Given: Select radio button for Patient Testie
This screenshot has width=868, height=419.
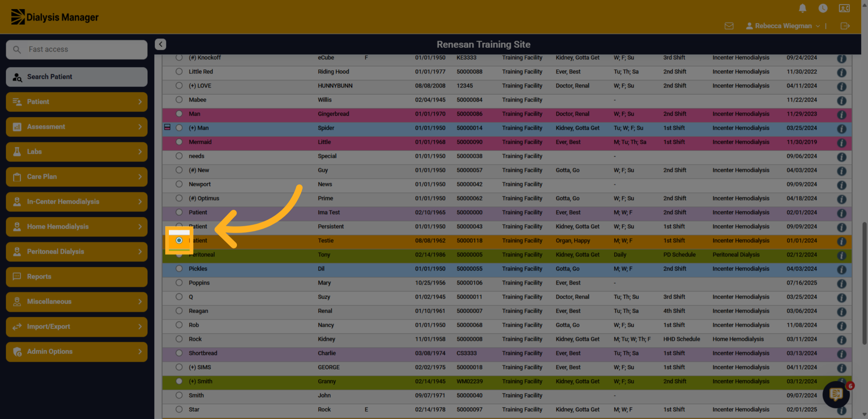Looking at the screenshot, I should pyautogui.click(x=179, y=240).
